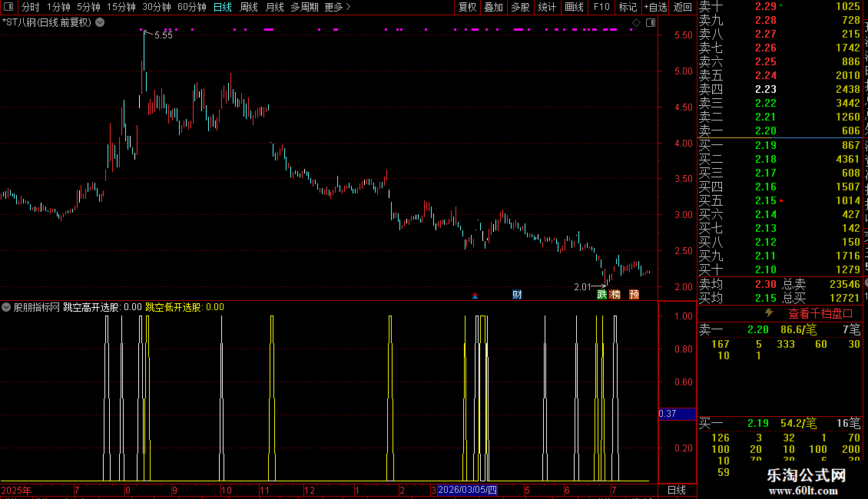
Task: Select the 卖五 2.24 order row
Action: tap(780, 75)
